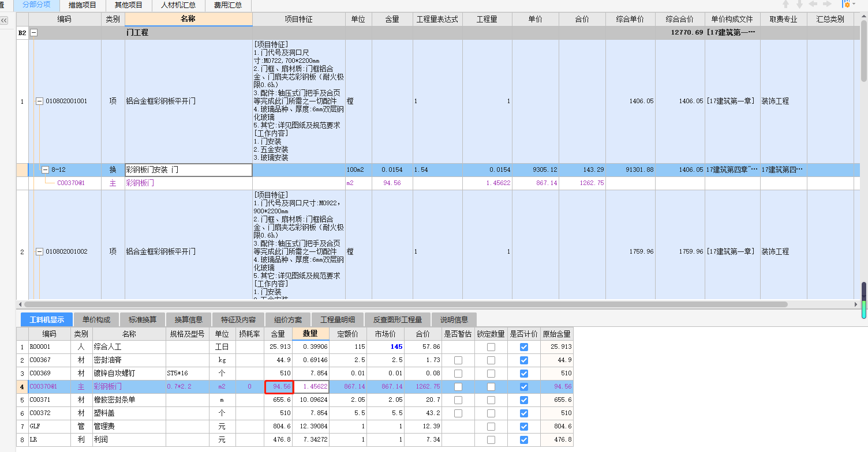The width and height of the screenshot is (868, 452).
Task: Select code cell R00001
Action: click(49, 347)
